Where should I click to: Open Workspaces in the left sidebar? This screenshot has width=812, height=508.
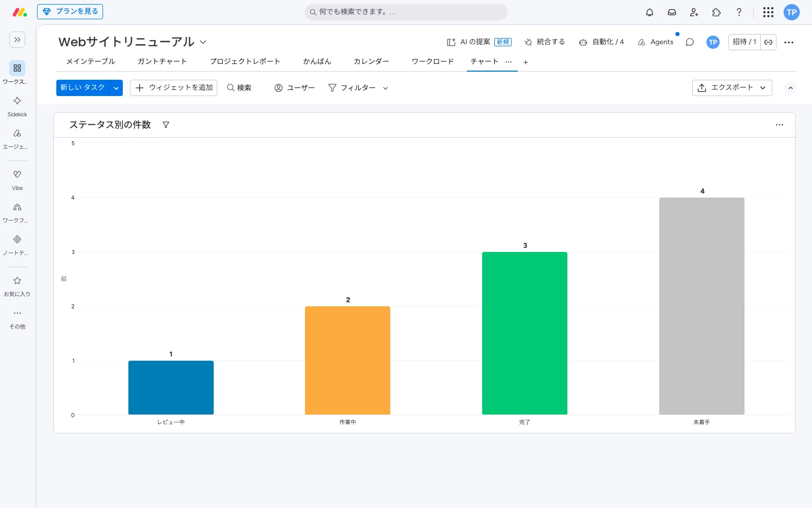coord(17,73)
